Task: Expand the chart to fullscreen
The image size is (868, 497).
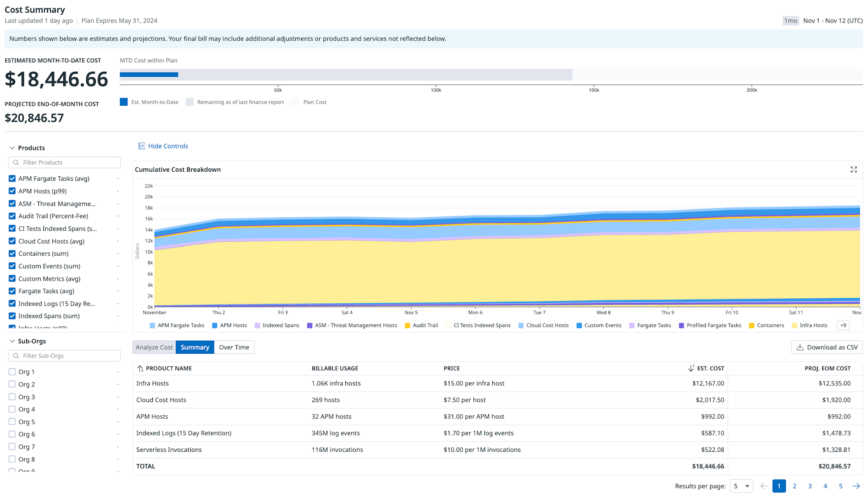Action: pos(854,169)
